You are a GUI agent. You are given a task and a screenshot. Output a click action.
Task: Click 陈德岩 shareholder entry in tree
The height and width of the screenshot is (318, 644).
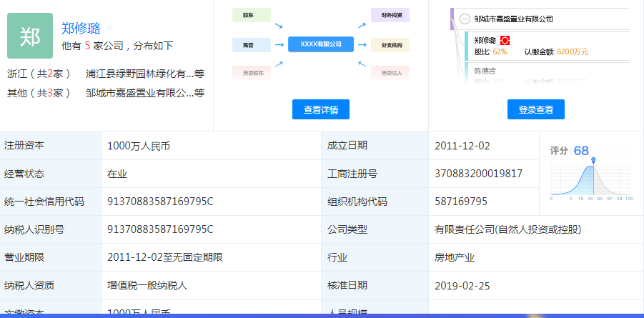[485, 70]
